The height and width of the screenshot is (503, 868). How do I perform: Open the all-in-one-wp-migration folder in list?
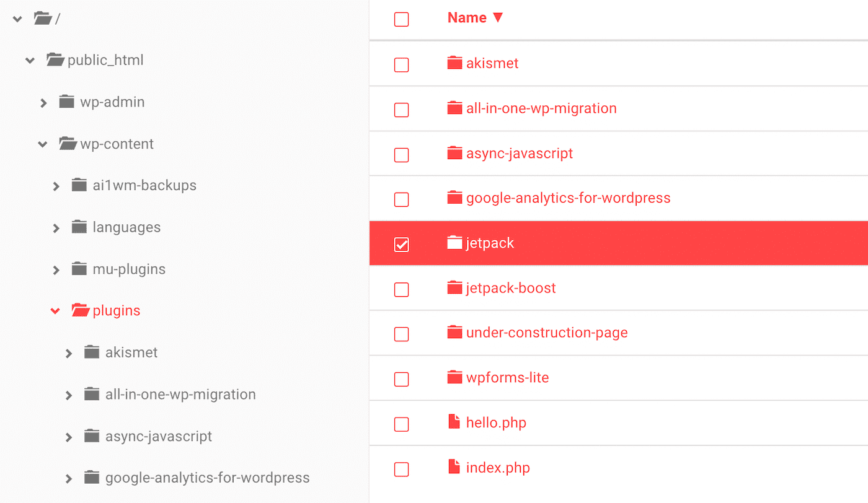coord(541,108)
